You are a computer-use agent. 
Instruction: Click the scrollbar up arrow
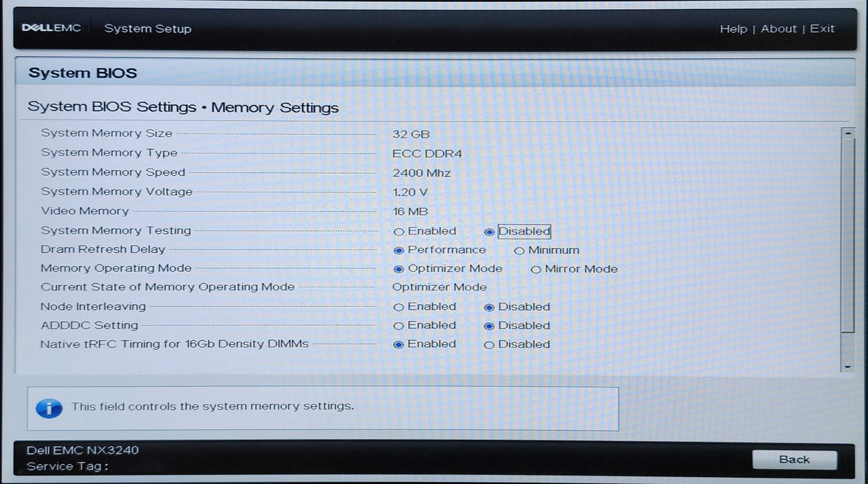pos(847,132)
